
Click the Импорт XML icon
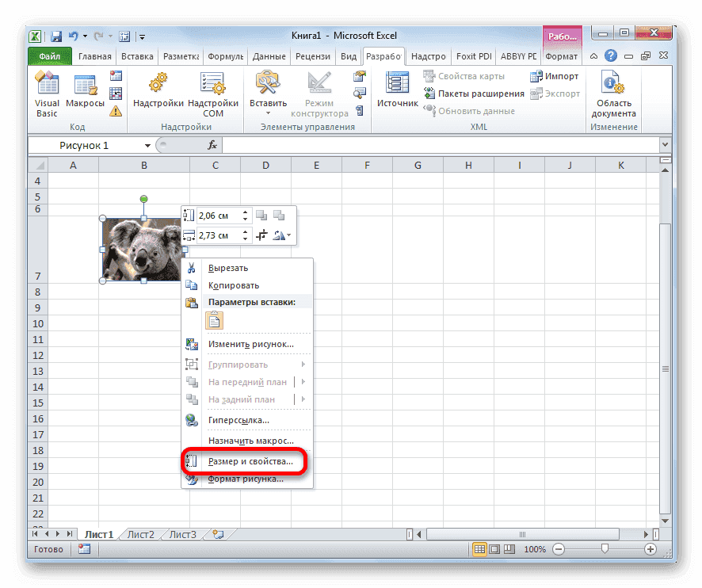[536, 76]
